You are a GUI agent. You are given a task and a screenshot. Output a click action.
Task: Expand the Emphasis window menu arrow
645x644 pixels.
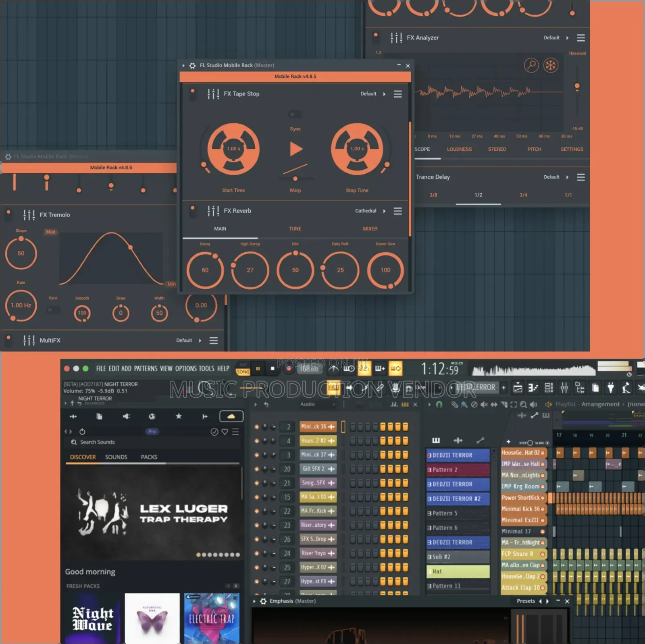(x=254, y=601)
